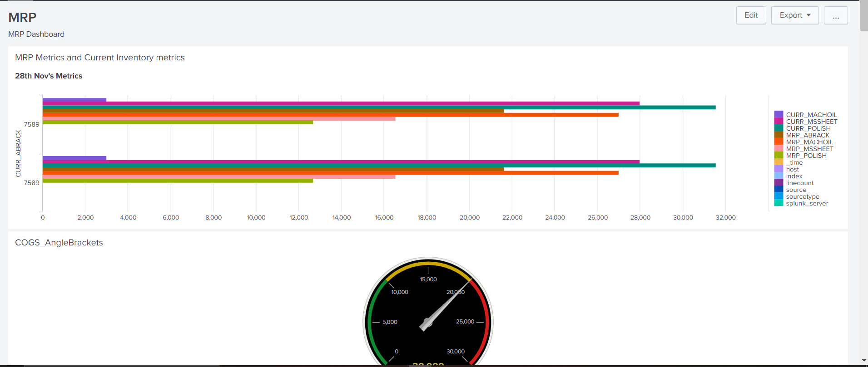Click the page scrollbar down arrow
Viewport: 868px width, 367px height.
(863, 361)
